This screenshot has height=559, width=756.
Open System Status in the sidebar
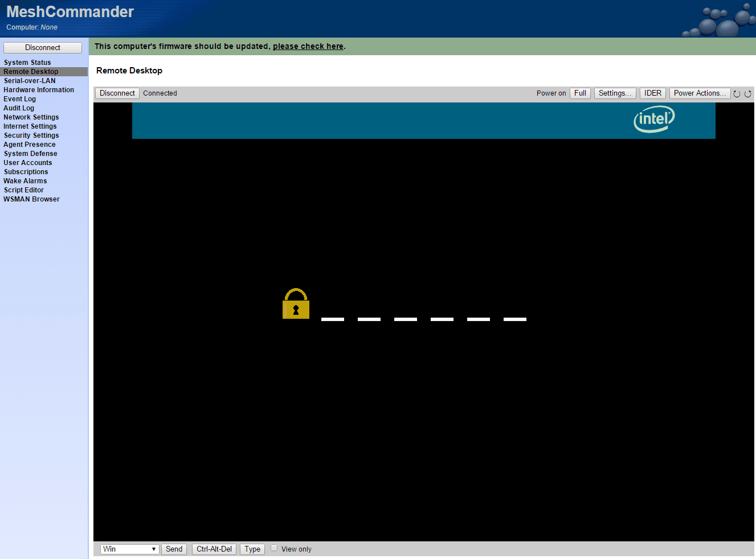(x=27, y=63)
